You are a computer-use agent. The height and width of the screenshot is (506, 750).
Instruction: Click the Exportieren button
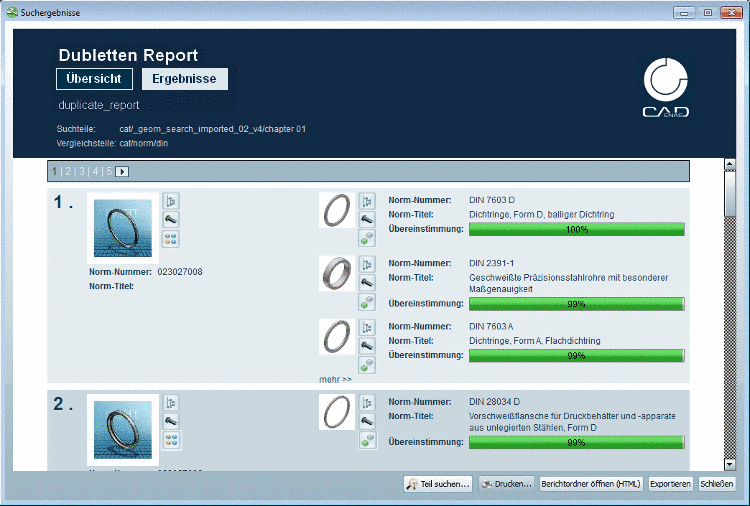(670, 484)
